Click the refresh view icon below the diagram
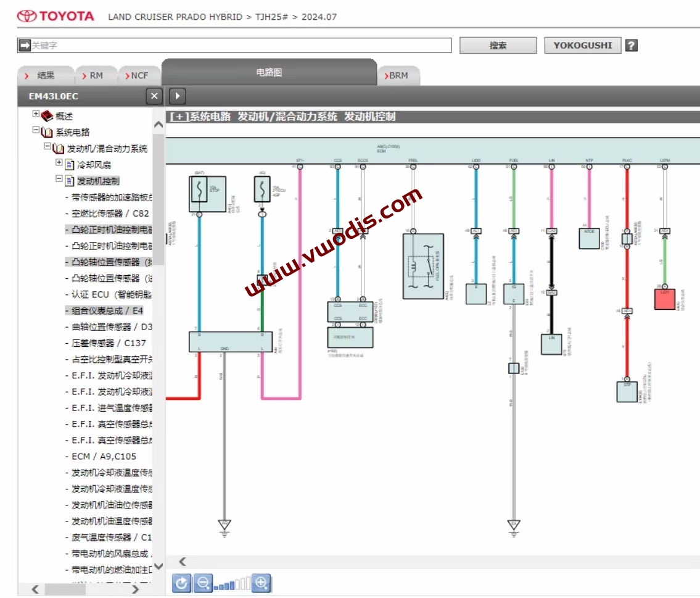The width and height of the screenshot is (700, 598). (x=181, y=583)
